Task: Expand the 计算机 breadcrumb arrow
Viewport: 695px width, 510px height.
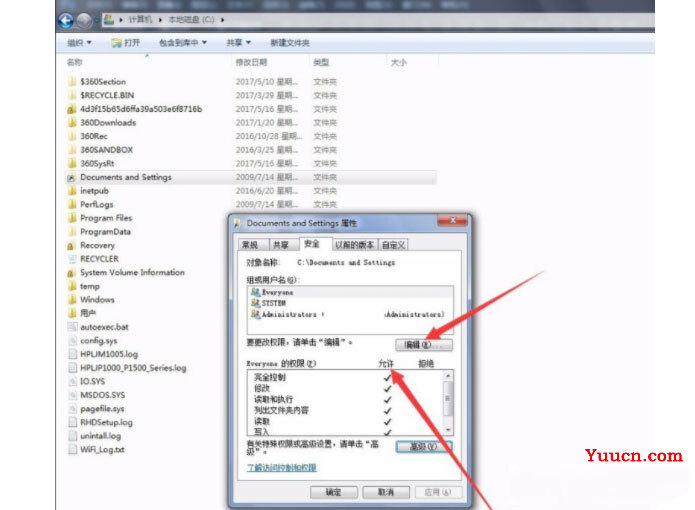Action: point(160,20)
